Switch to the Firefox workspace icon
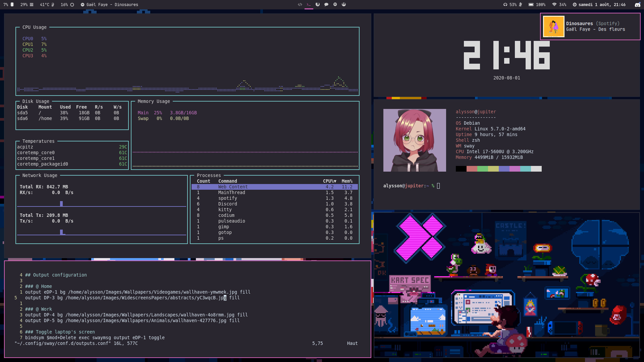 318,5
